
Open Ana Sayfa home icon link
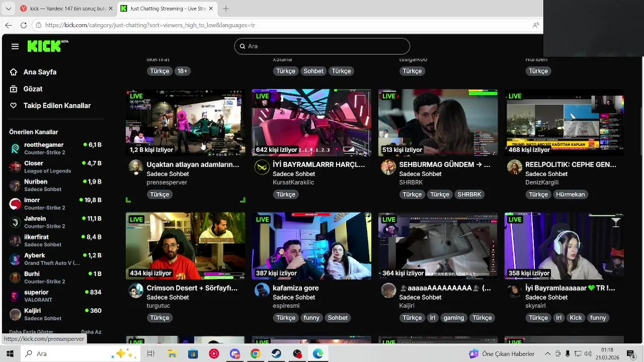coord(14,72)
